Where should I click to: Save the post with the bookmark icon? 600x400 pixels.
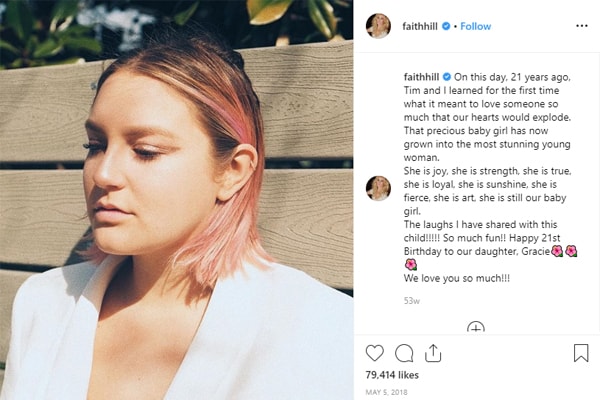click(x=581, y=353)
